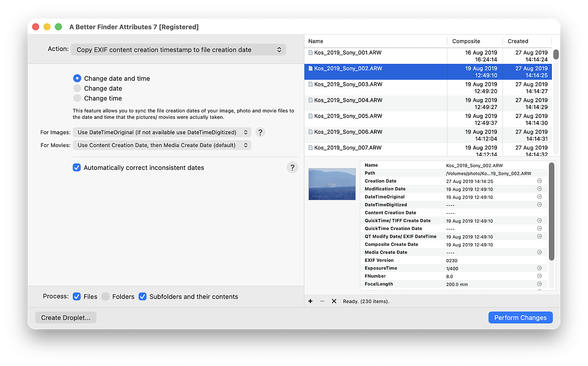Viewport: 588px width, 366px height.
Task: Click file icon of Kos_2019_Sony_001.ARW
Action: (311, 53)
